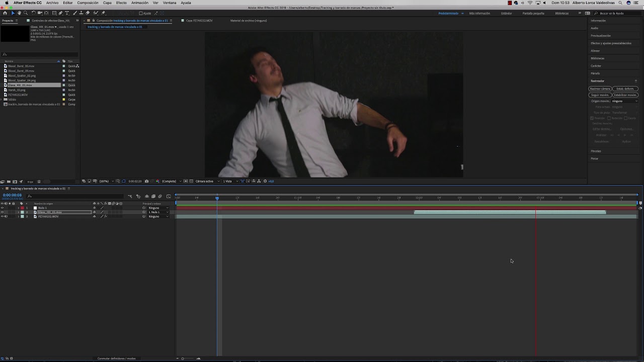
Task: Take a snapshot with camera icon
Action: coord(146,181)
